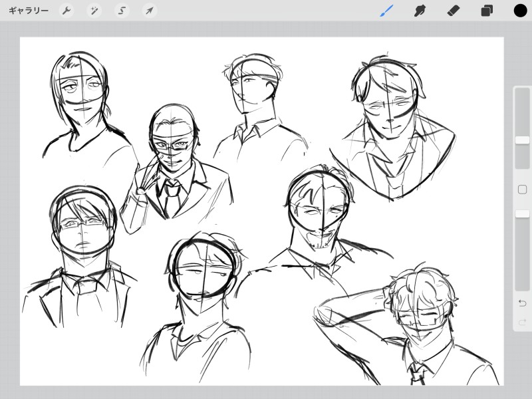
Task: Activate the Selection S-shaped tool
Action: click(x=122, y=11)
